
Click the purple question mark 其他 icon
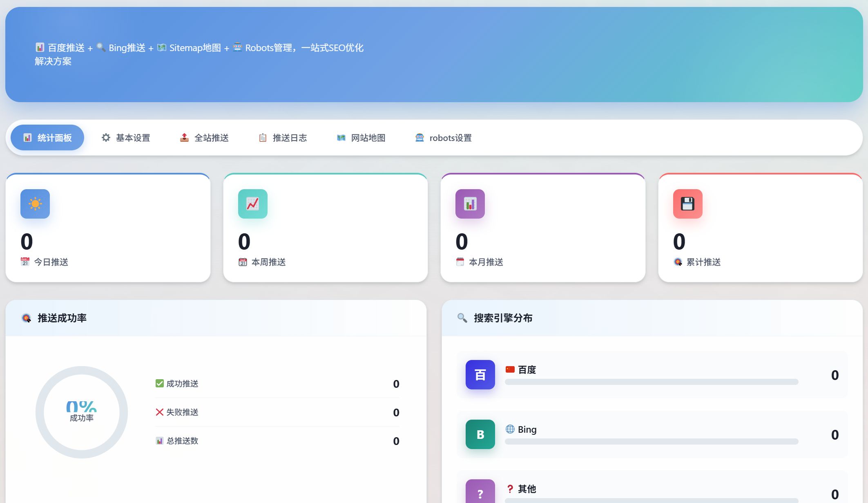pyautogui.click(x=480, y=492)
